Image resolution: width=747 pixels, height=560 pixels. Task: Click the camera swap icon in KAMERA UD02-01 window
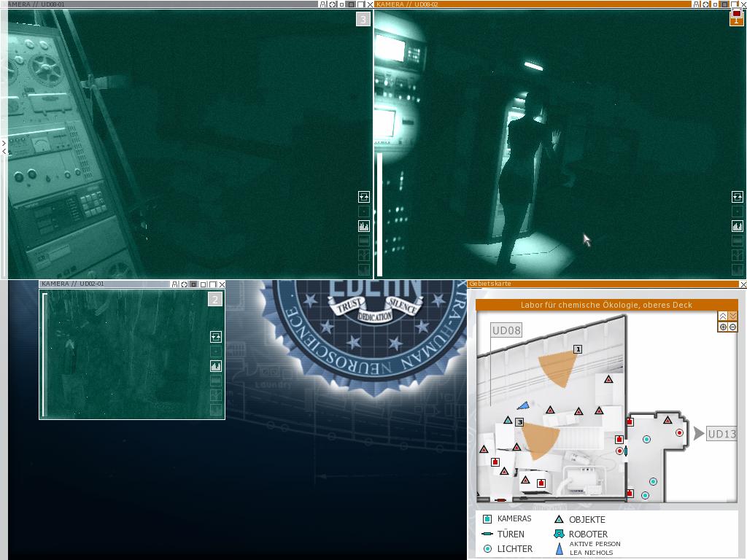point(216,337)
